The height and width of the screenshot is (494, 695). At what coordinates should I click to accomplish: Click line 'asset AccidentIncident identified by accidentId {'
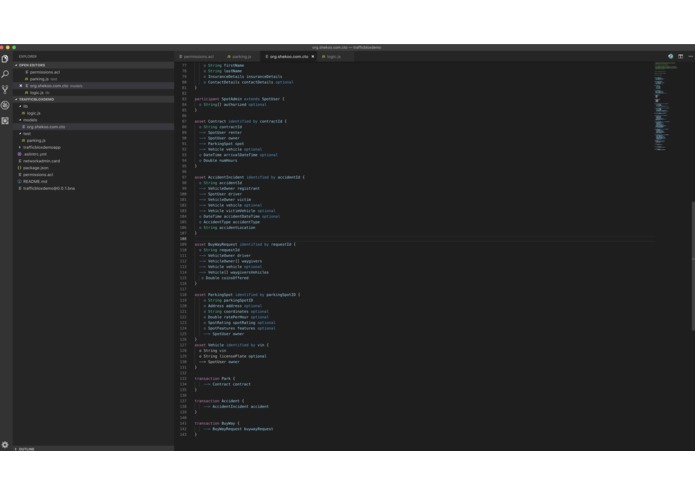250,177
